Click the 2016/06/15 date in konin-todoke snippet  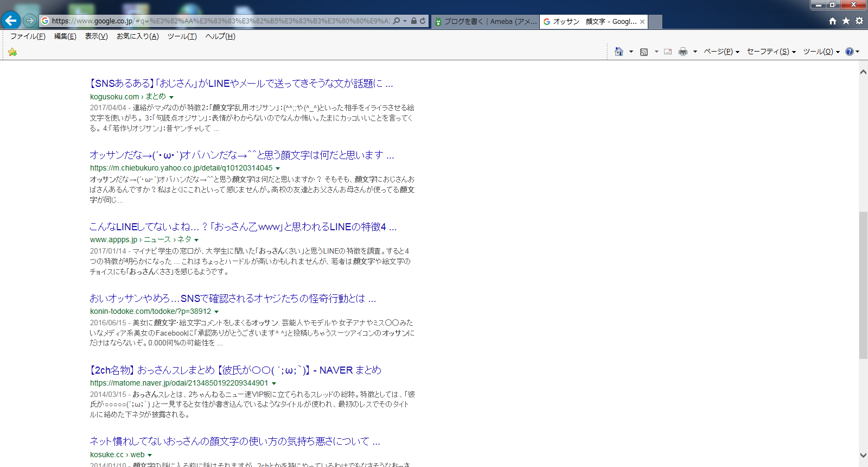tap(108, 323)
